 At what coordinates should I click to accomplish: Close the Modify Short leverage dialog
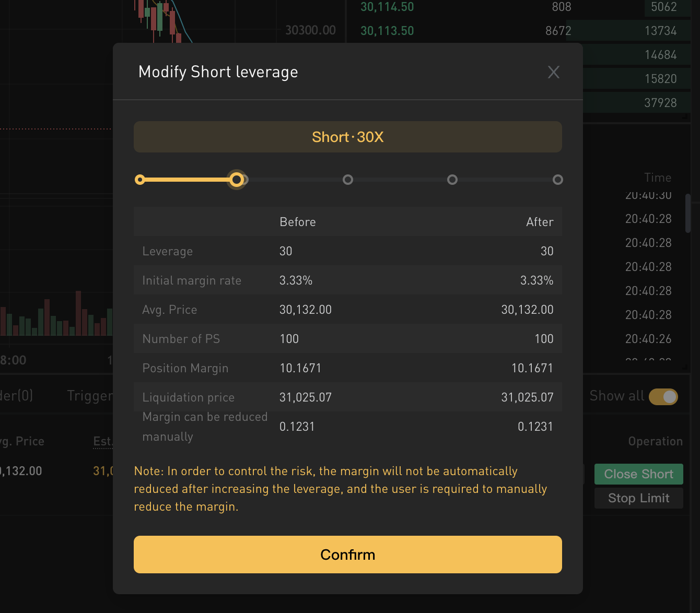click(553, 72)
